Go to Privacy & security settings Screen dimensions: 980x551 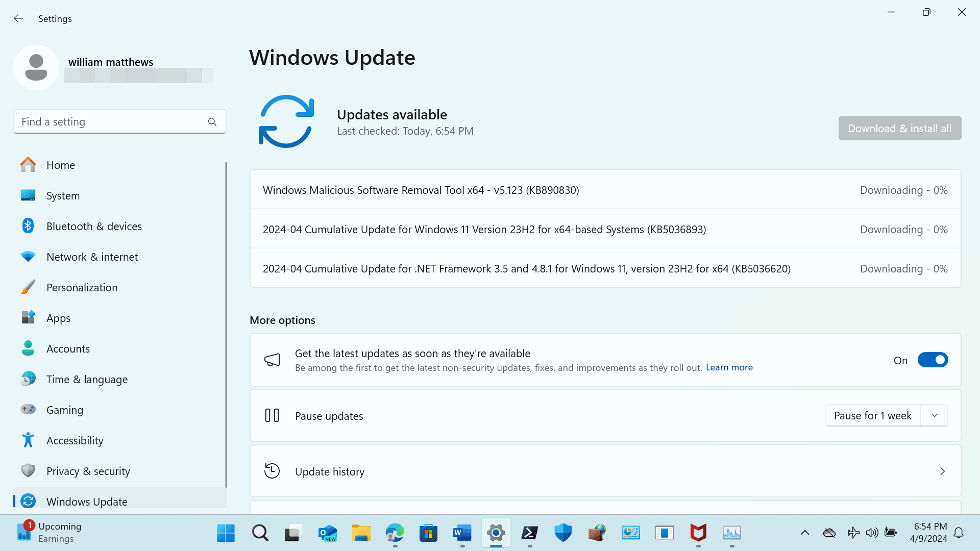88,471
